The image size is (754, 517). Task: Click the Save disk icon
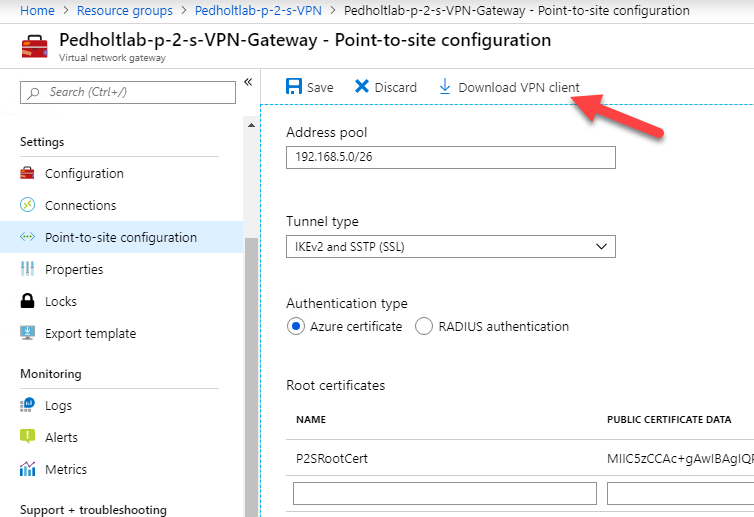pyautogui.click(x=294, y=87)
